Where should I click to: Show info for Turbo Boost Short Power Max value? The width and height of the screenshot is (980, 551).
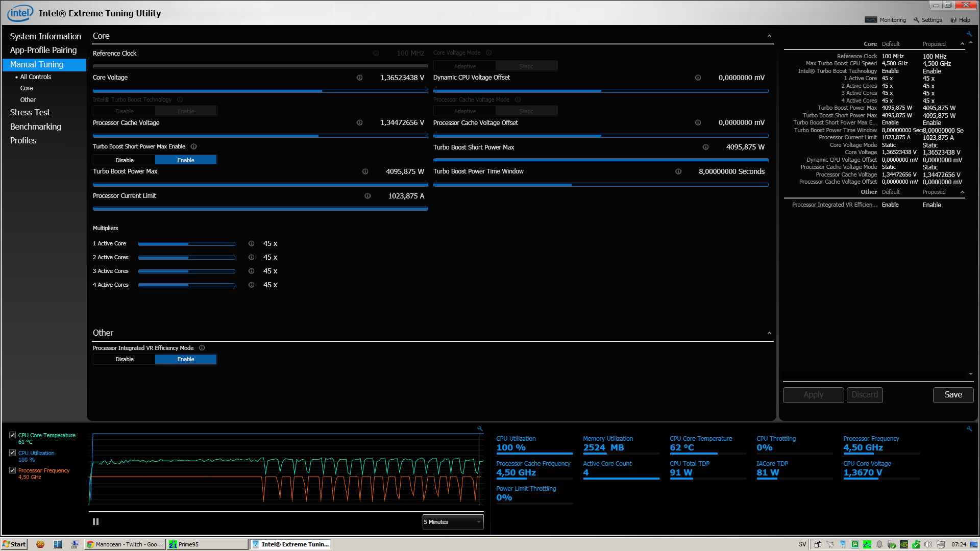click(705, 147)
